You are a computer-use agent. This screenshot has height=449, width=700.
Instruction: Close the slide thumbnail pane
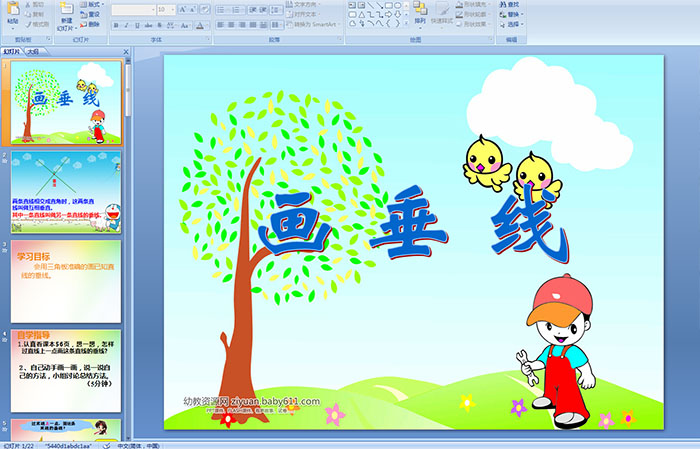126,52
